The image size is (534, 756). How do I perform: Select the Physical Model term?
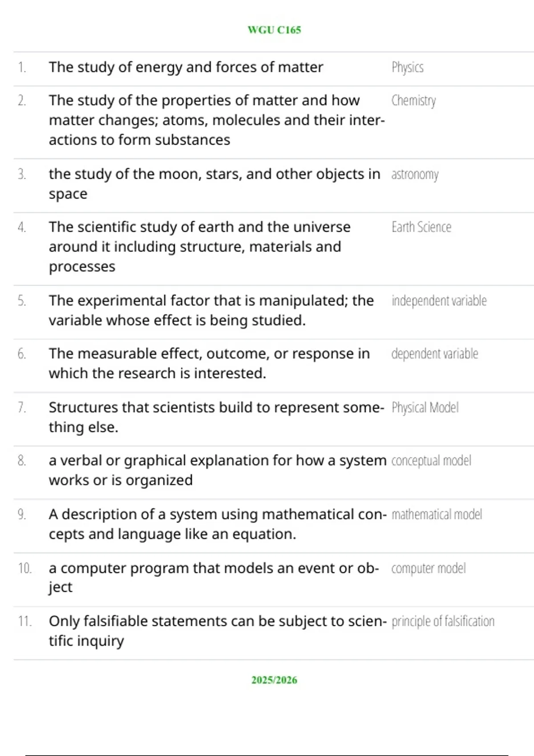click(x=425, y=408)
